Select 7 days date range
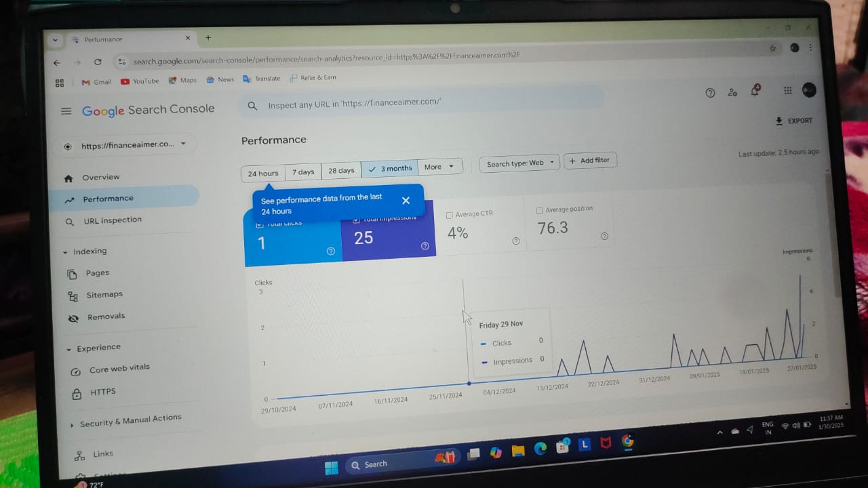The width and height of the screenshot is (868, 488). point(303,172)
